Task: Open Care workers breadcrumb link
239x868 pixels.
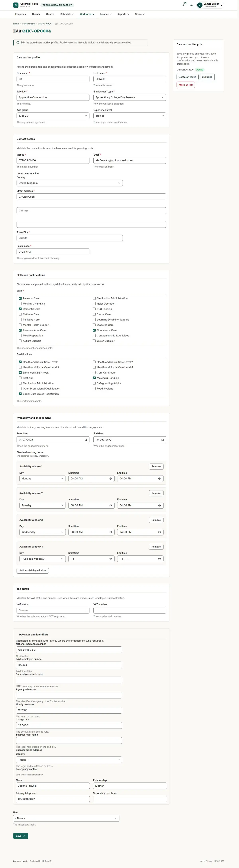Action: [x=28, y=24]
